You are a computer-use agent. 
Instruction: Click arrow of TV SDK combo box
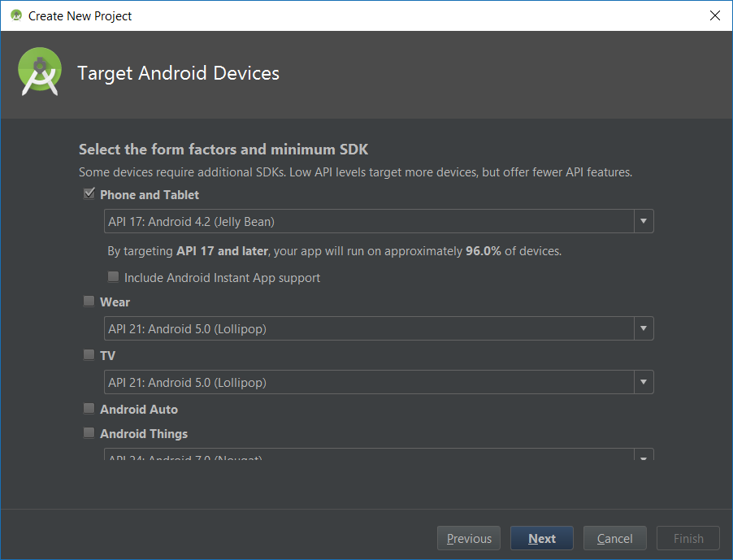[644, 382]
